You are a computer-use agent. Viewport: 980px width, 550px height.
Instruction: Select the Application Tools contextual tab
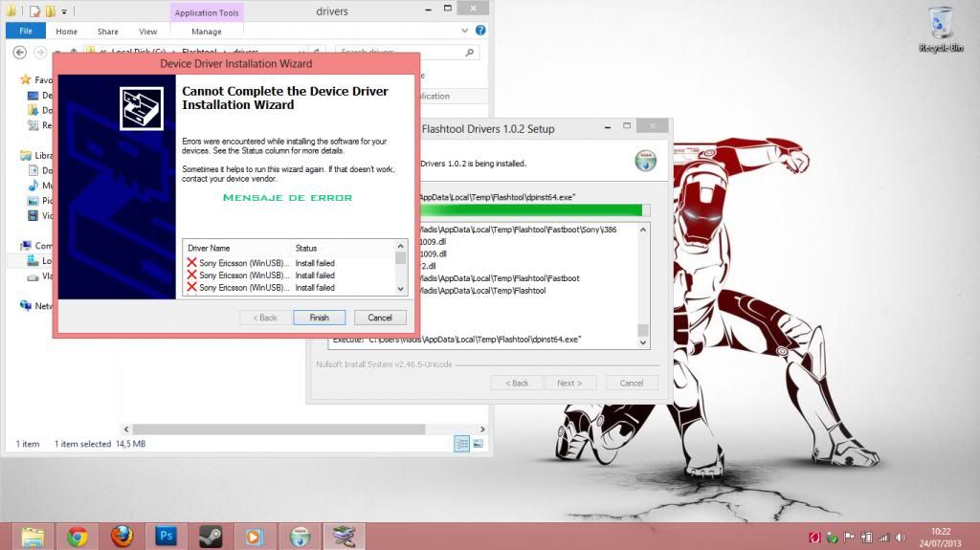[207, 12]
